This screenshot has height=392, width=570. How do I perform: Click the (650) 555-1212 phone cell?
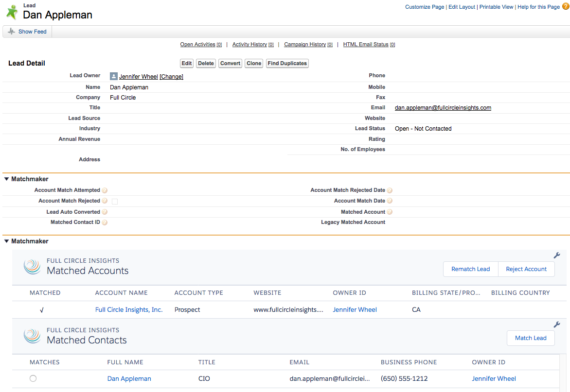click(x=404, y=378)
